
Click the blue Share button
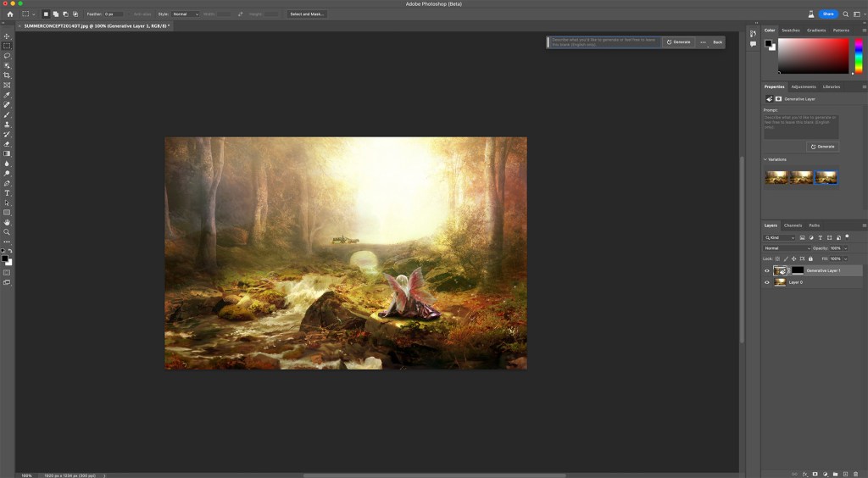coord(827,14)
